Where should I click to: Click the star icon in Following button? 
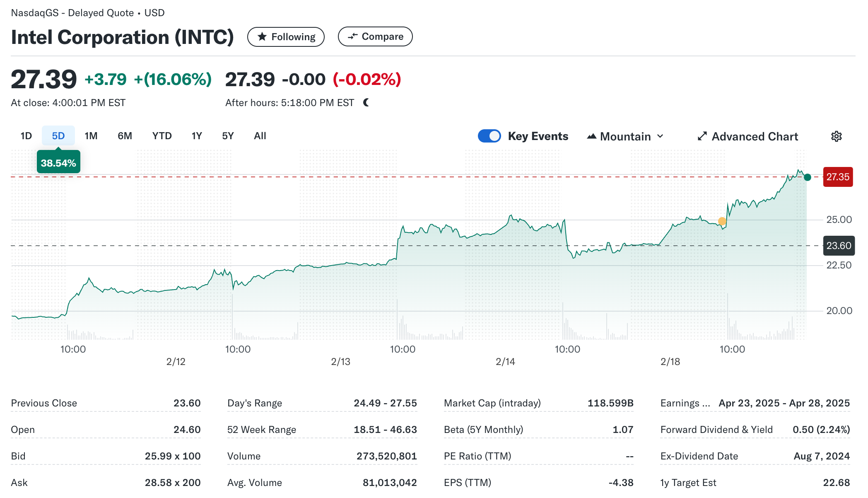[262, 37]
